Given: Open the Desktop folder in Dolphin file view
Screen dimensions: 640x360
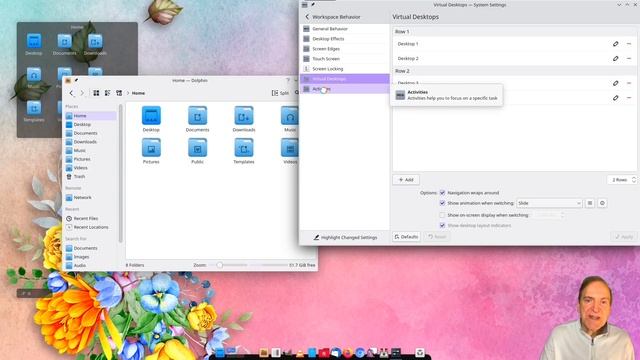Looking at the screenshot, I should 151,119.
